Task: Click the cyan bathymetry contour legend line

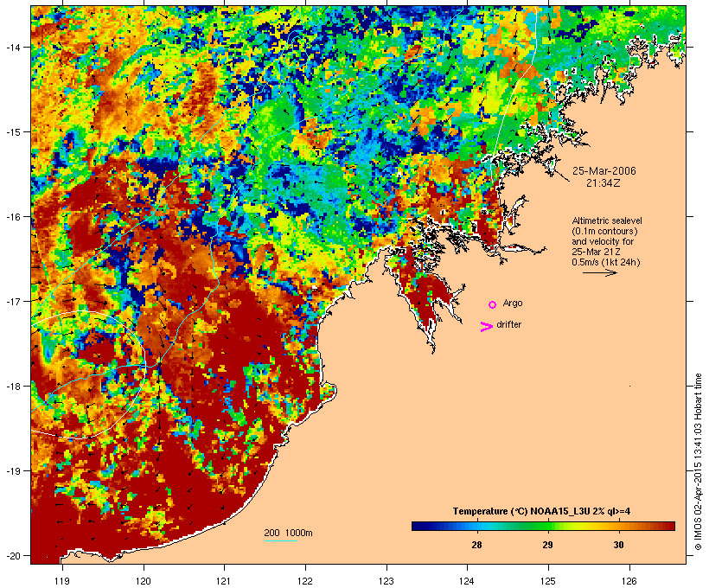Action: (280, 540)
